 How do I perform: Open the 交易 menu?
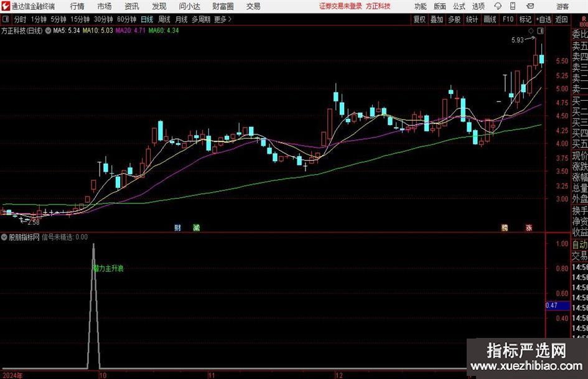tap(253, 6)
